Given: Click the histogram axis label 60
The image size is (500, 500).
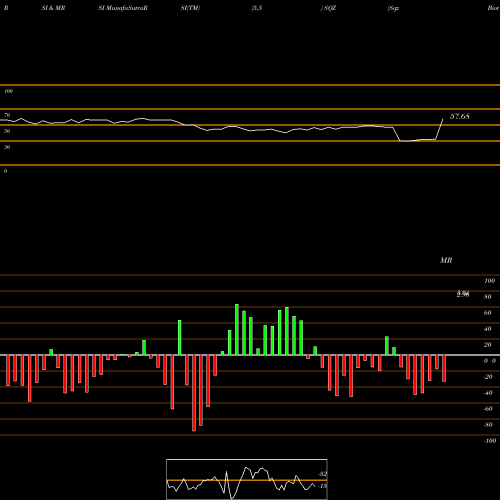Looking at the screenshot, I should tap(487, 313).
